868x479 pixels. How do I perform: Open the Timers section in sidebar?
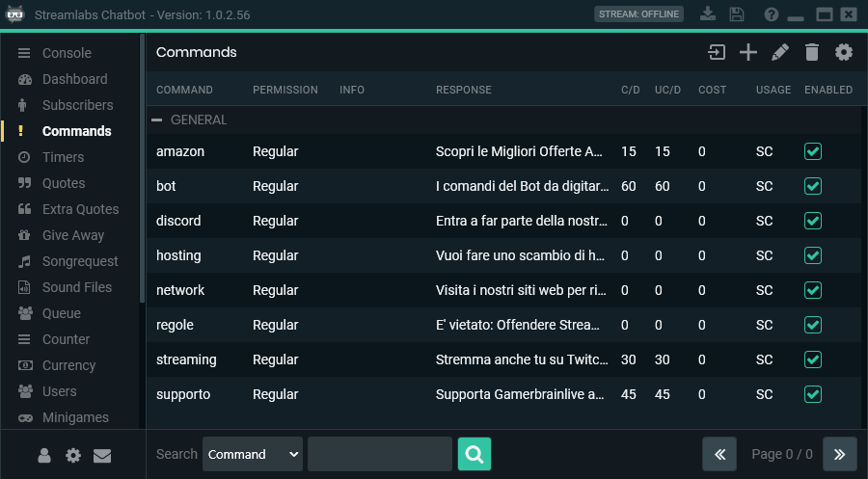pos(63,157)
